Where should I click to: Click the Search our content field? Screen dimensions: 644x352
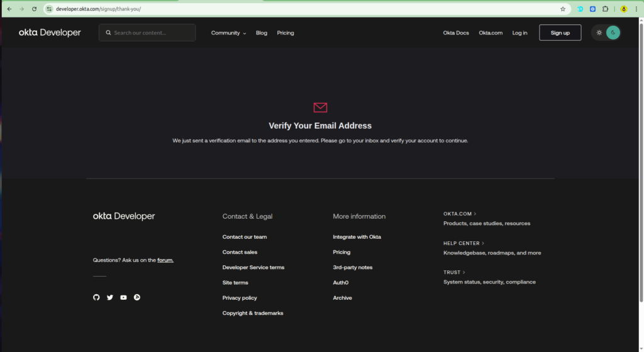click(147, 33)
